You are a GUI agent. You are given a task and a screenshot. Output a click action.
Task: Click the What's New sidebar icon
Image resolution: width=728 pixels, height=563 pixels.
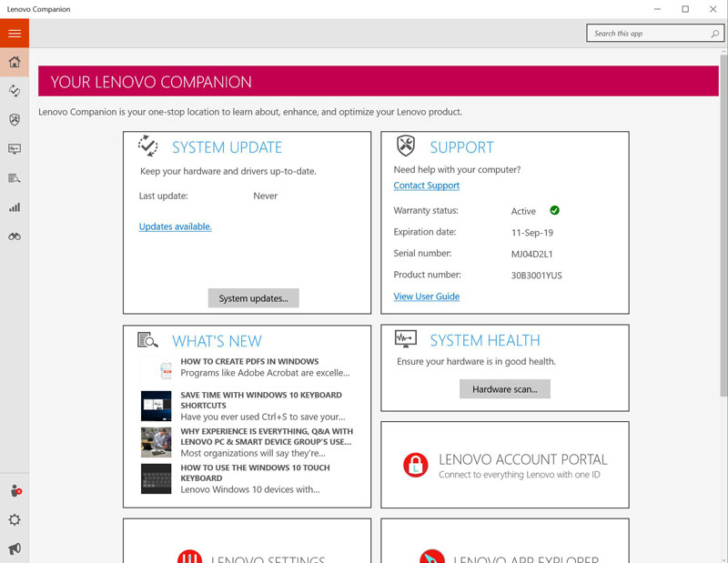[x=15, y=178]
